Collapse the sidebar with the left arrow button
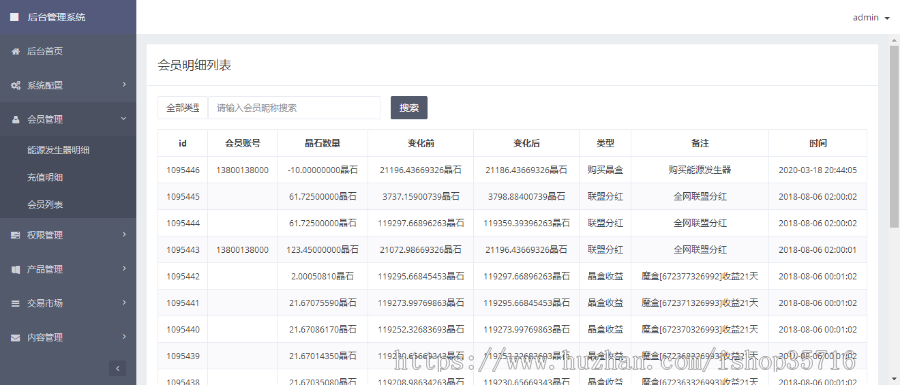 pos(117,368)
